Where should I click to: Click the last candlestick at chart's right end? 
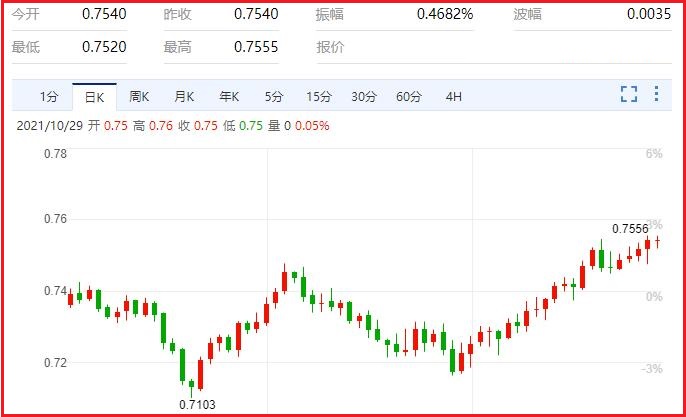658,242
